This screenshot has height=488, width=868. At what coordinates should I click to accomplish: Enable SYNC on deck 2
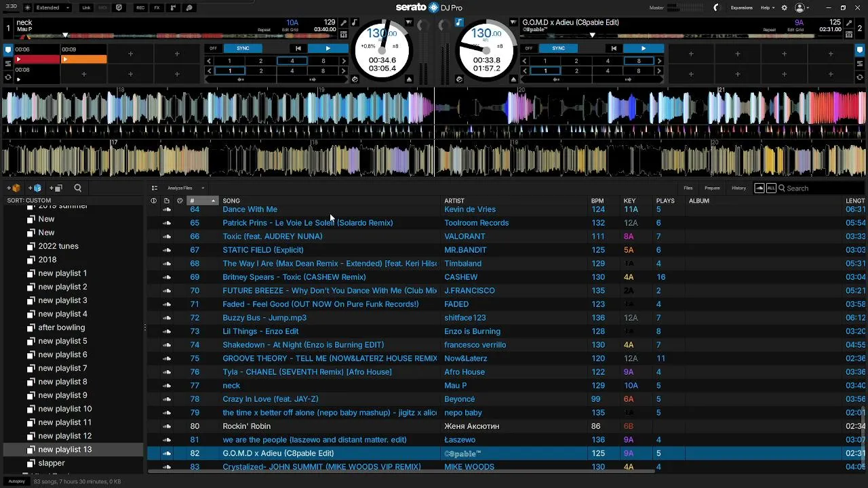pyautogui.click(x=559, y=48)
